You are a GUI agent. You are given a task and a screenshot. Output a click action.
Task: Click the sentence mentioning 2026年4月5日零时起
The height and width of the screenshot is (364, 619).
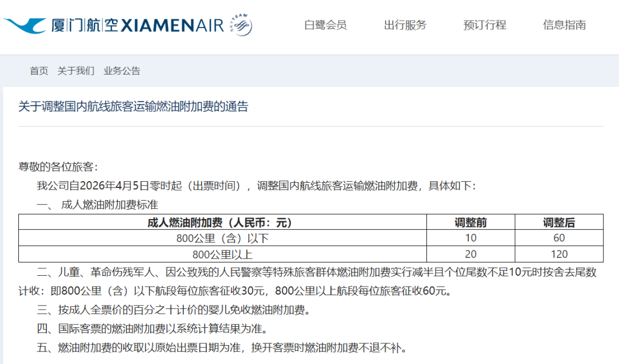coord(257,186)
